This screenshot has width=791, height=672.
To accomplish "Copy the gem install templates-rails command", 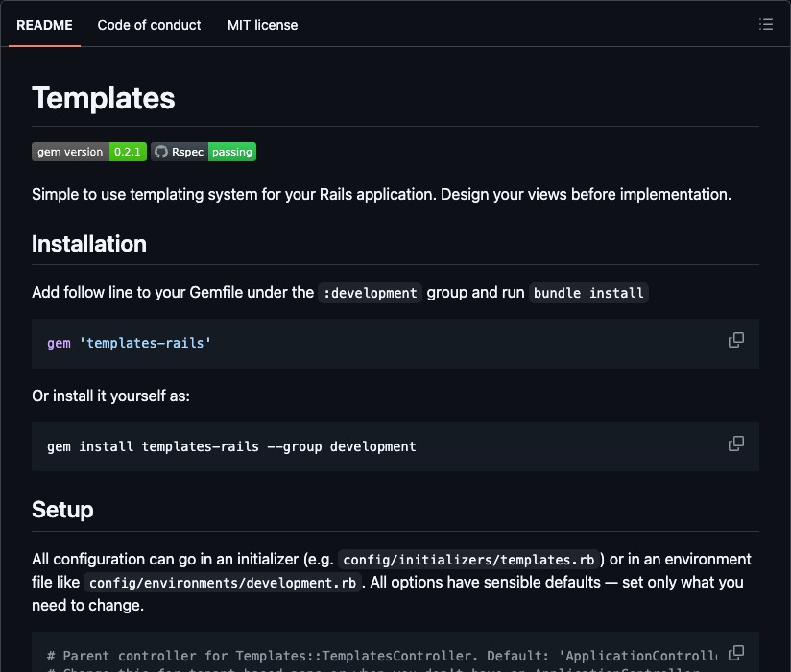I will (x=736, y=444).
